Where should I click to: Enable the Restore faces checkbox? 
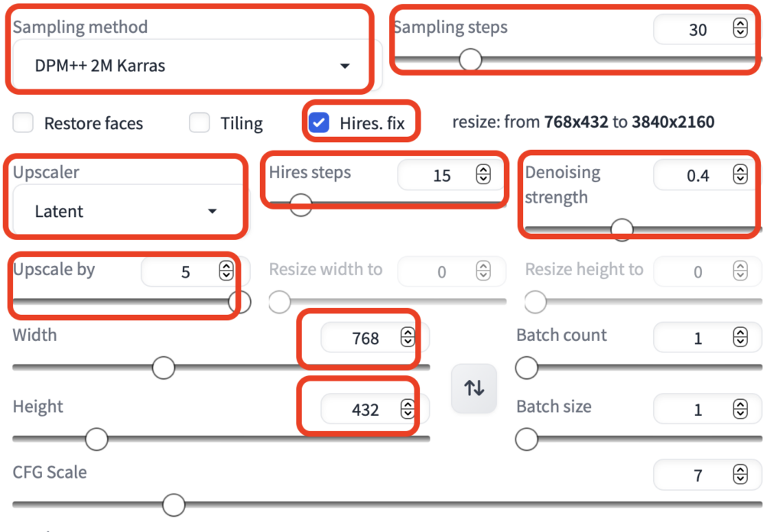24,122
